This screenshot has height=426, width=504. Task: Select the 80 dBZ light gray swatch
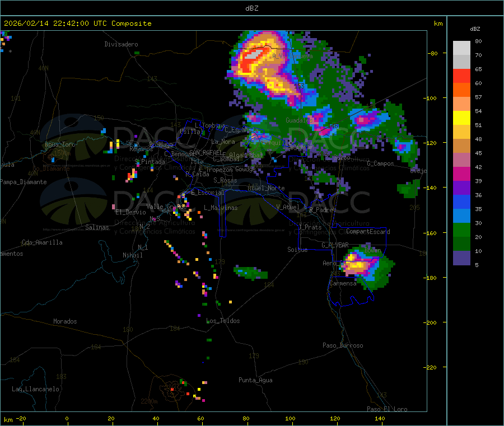461,48
